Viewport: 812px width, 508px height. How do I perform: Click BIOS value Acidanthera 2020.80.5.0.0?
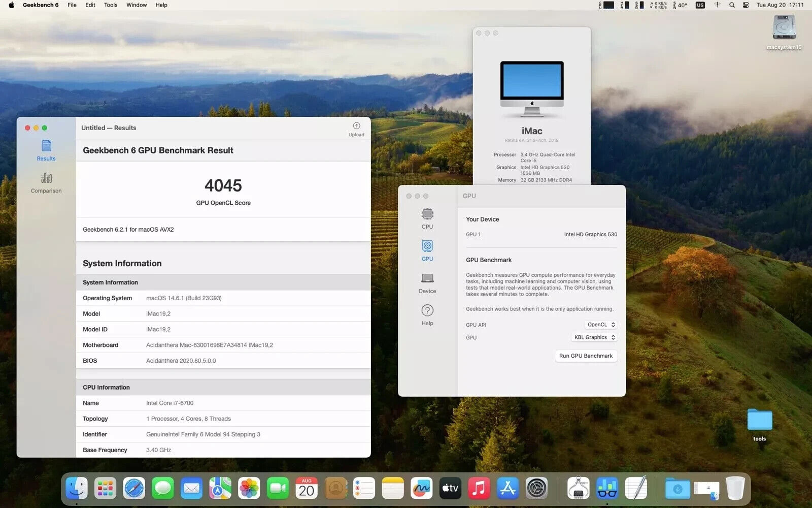point(181,361)
